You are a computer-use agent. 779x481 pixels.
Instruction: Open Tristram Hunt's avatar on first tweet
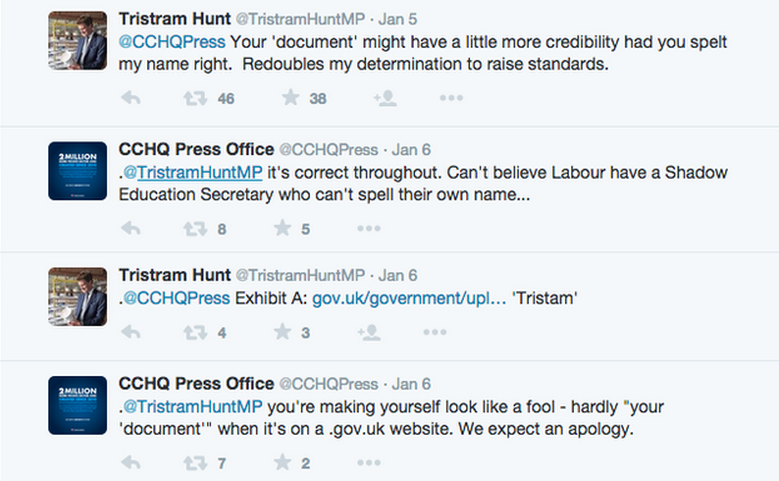coord(78,41)
